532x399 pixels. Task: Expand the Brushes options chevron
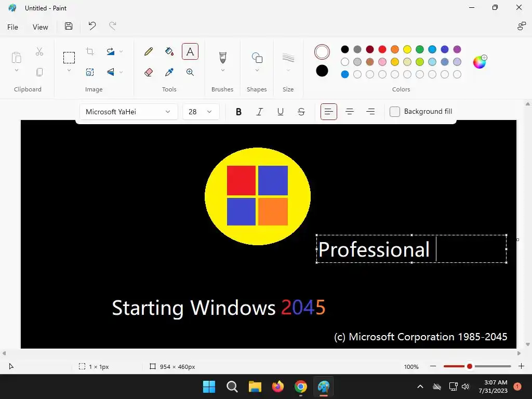(x=222, y=70)
